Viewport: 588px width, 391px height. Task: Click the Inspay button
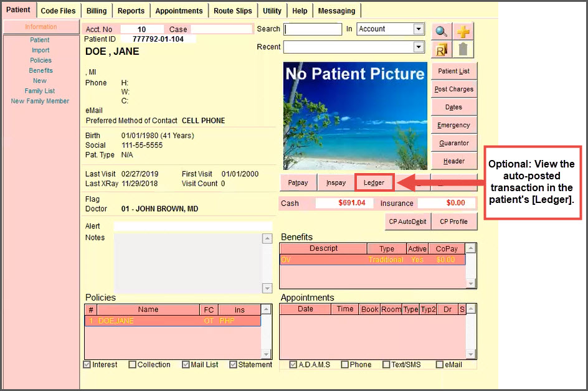pos(336,182)
